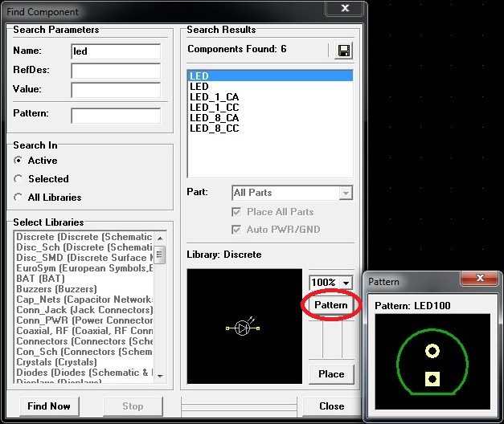
Task: Select LED_1_CA in search results
Action: (x=214, y=97)
